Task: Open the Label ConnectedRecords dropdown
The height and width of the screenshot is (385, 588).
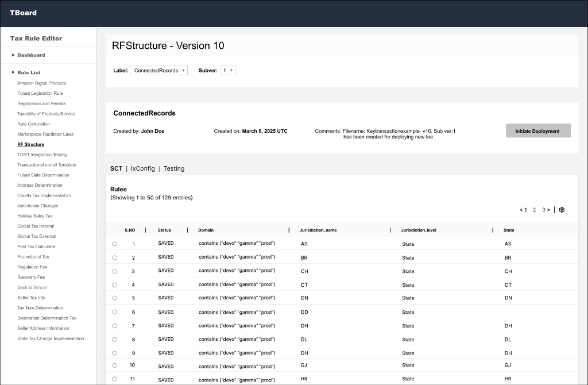Action: point(158,70)
